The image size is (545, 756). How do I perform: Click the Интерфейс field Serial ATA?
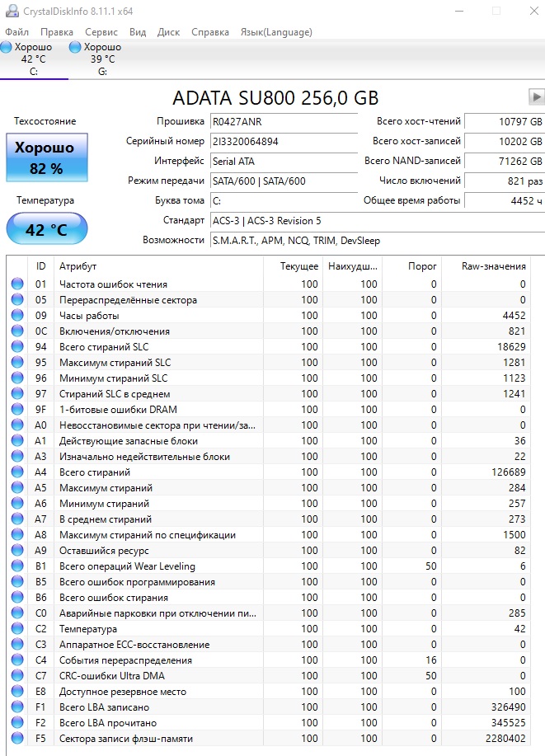[284, 161]
